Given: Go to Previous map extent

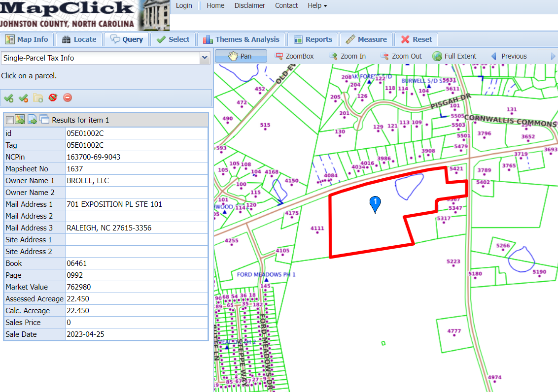Looking at the screenshot, I should click(x=509, y=56).
